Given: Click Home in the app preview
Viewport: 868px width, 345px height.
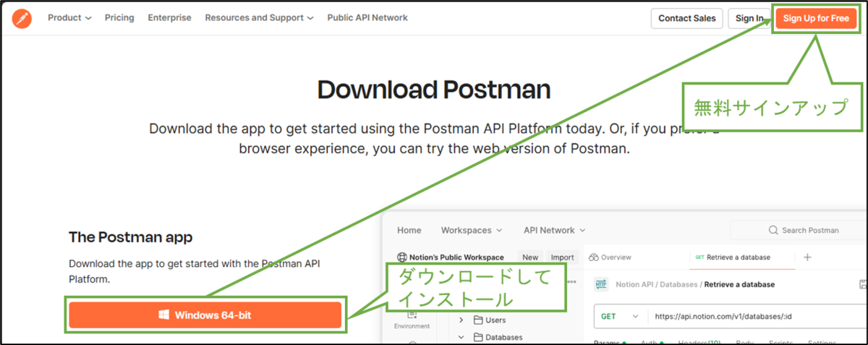Looking at the screenshot, I should coord(409,231).
